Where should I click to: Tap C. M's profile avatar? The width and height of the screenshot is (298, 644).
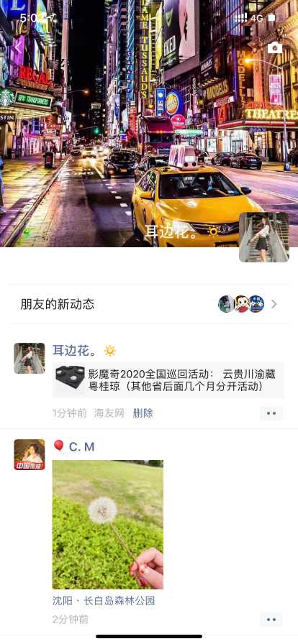pos(30,455)
